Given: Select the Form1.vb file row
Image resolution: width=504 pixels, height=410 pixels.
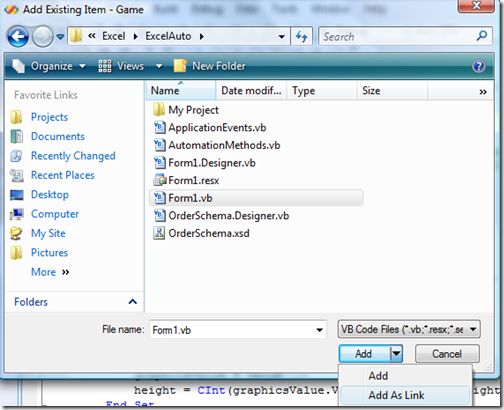Looking at the screenshot, I should pos(256,198).
